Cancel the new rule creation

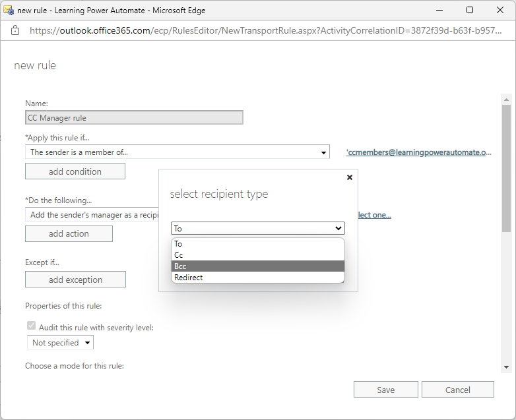457,390
